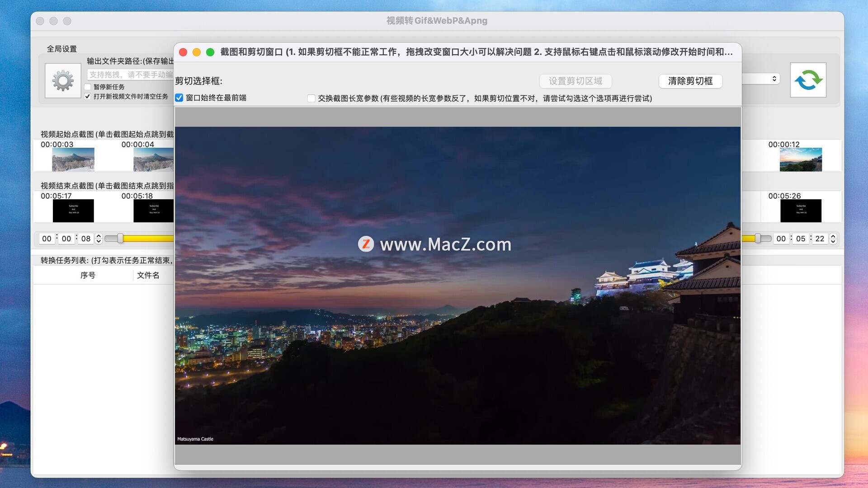Open global settings via gear icon
Screen dimensions: 868x488
pyautogui.click(x=63, y=80)
